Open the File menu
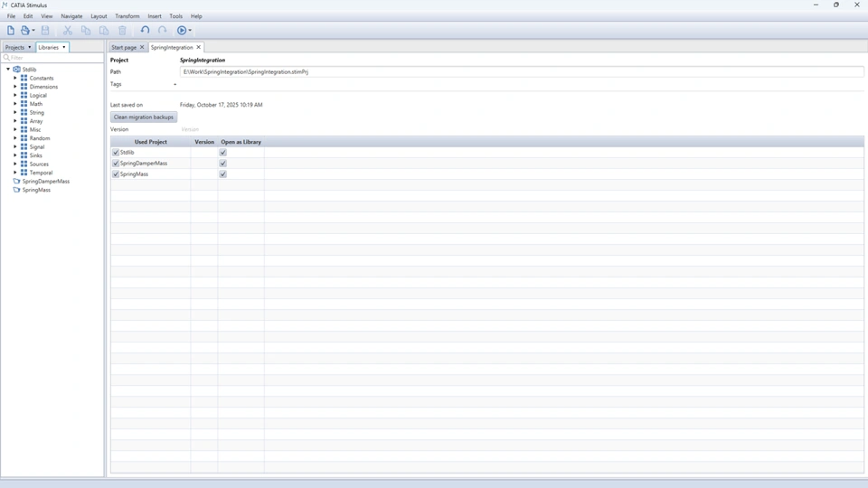 pos(11,16)
